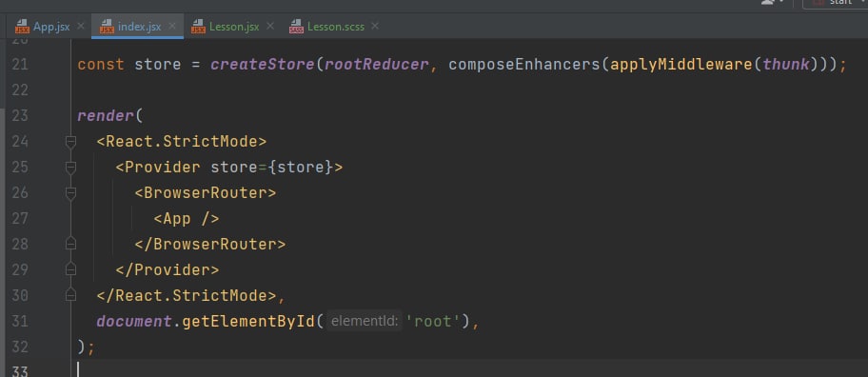Open the Lesson.scss tab
The image size is (868, 377).
[335, 27]
